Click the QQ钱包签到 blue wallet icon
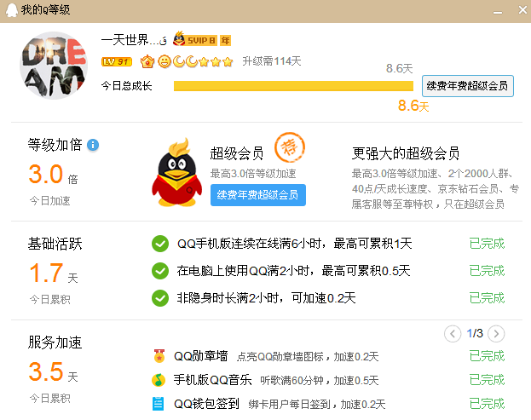The image size is (531, 420). point(159,404)
